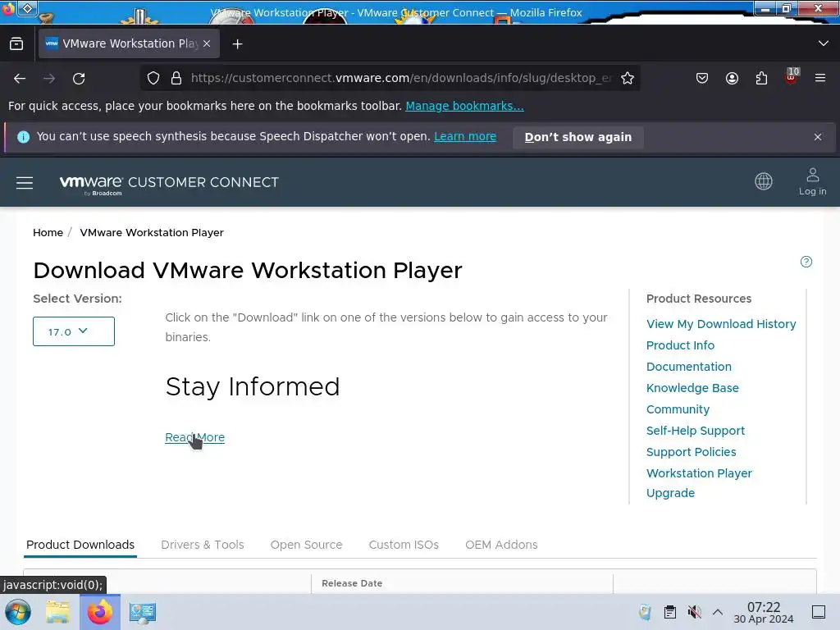Click the Read More link

194,438
